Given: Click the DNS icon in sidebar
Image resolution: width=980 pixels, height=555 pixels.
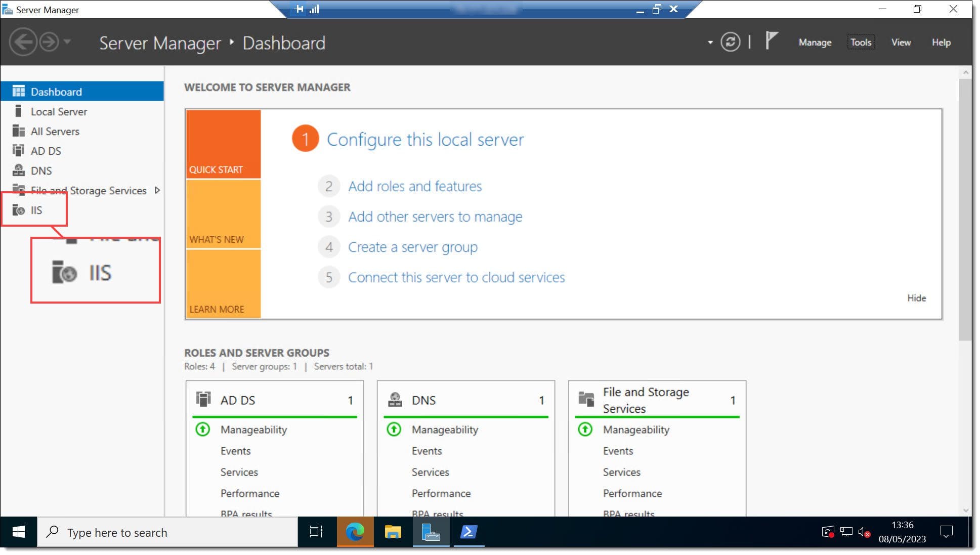Looking at the screenshot, I should coord(18,170).
